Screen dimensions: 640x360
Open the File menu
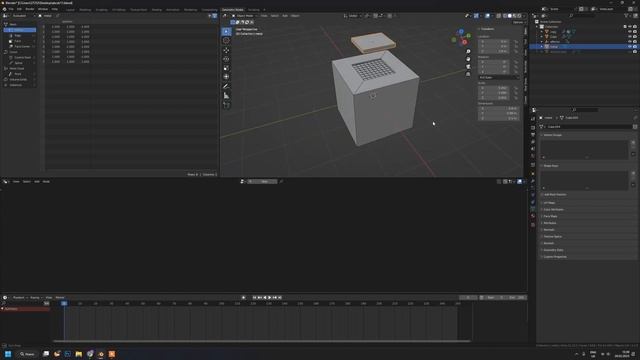pos(11,9)
